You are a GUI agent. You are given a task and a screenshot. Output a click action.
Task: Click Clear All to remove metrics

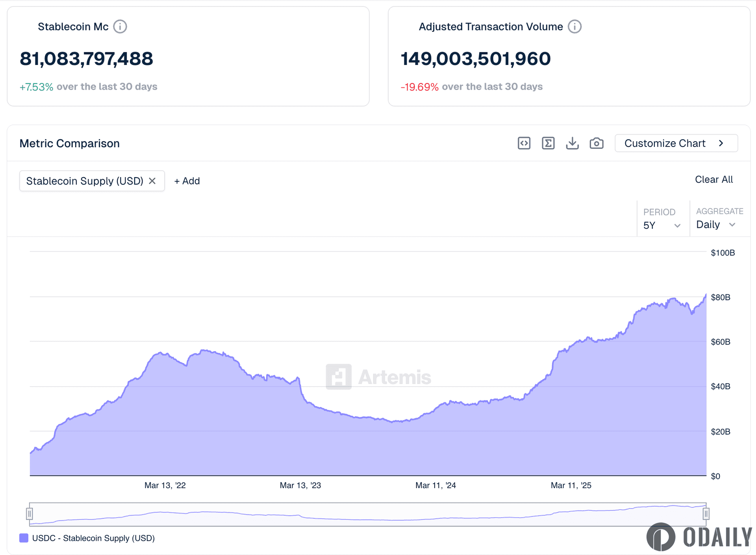click(x=713, y=179)
